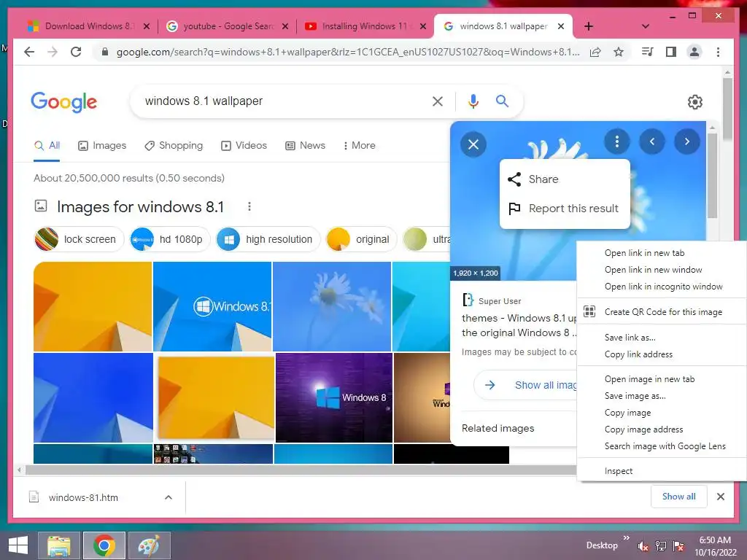This screenshot has height=560, width=747.
Task: Expand the taskbar Desktop toolbar chevron
Action: [x=627, y=538]
